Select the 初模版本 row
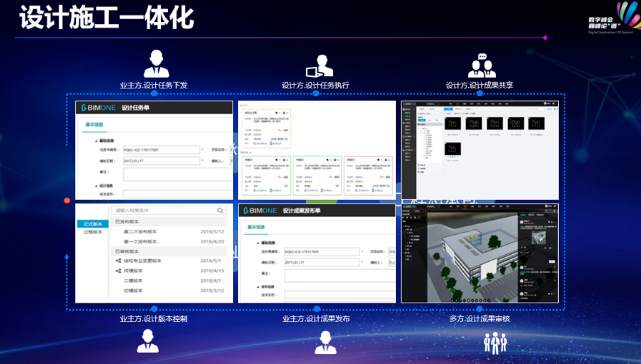The width and height of the screenshot is (641, 364). (168, 290)
